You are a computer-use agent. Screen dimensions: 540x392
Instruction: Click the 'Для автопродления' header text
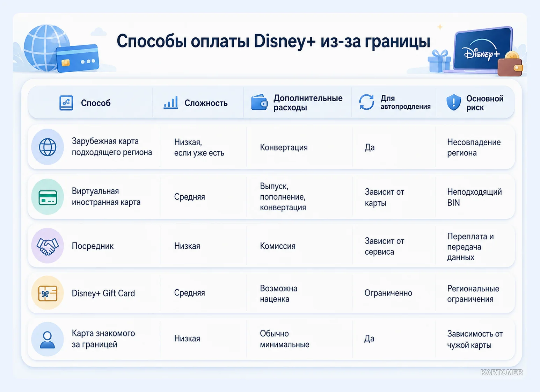pyautogui.click(x=406, y=102)
